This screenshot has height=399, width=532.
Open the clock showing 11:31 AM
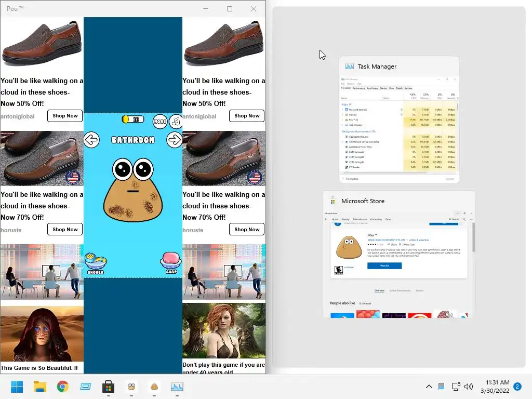click(x=495, y=387)
